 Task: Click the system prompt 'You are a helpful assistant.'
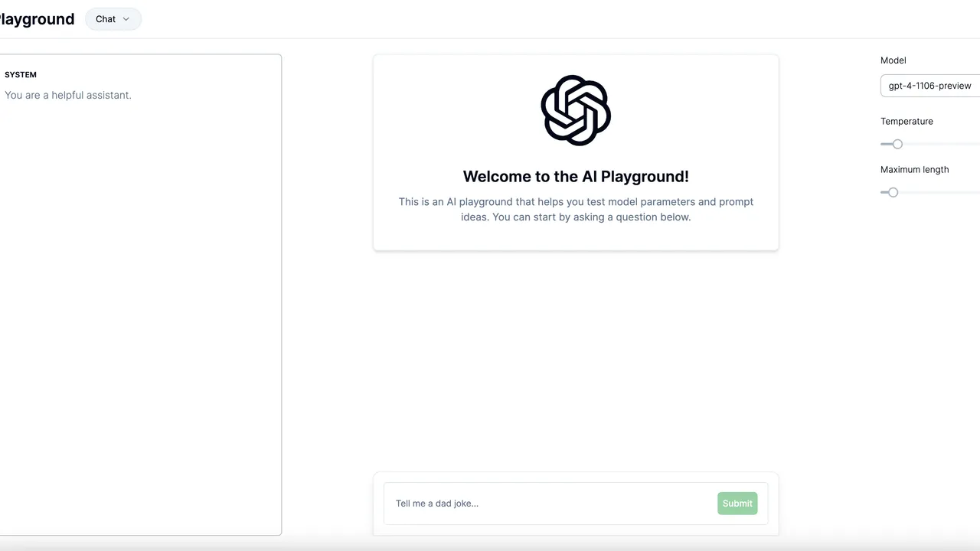tap(68, 95)
